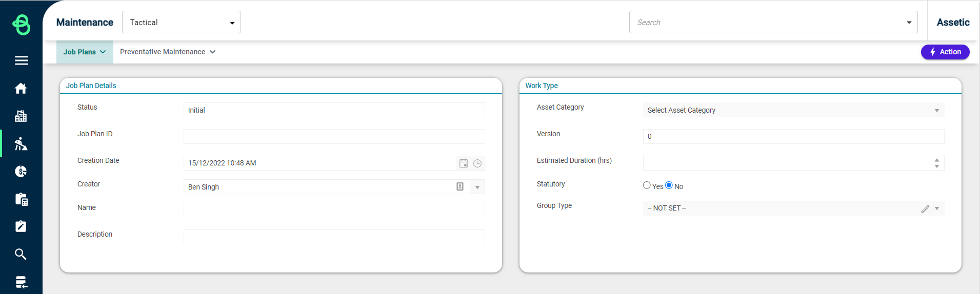Expand the Tactical dropdown next to Maintenance

pyautogui.click(x=182, y=22)
